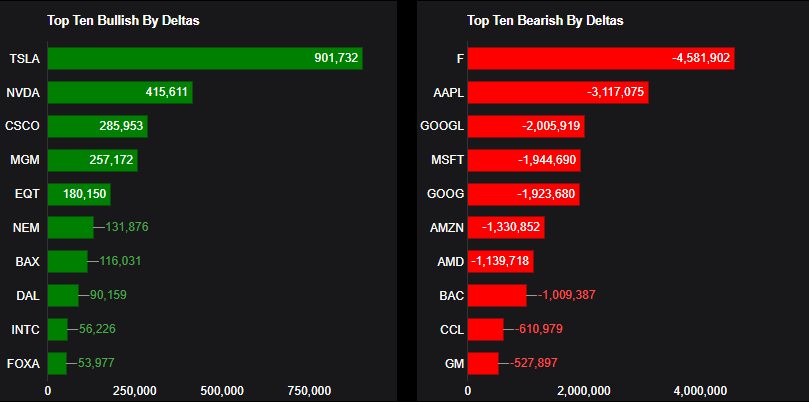
Task: Click the BAX ticker label
Action: [x=27, y=262]
